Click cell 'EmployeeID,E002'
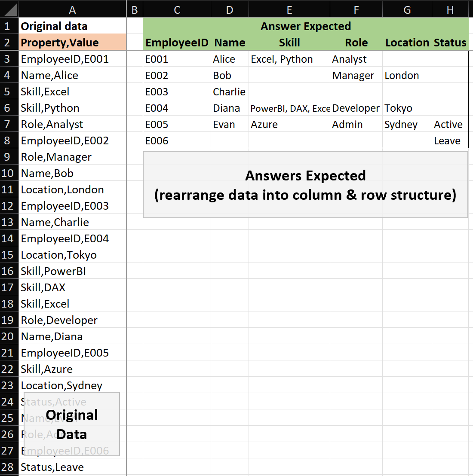Viewport: 473px width, 476px height. coord(72,140)
